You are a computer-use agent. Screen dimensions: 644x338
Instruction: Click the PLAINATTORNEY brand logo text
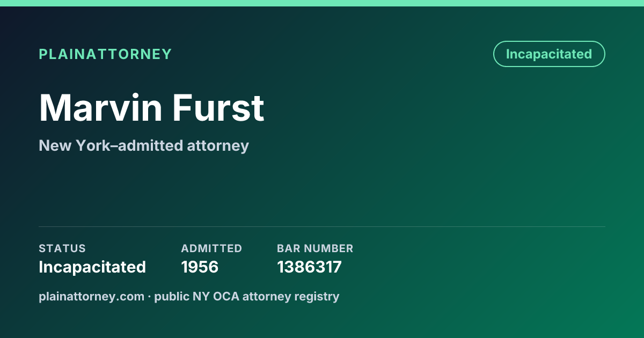click(x=105, y=54)
